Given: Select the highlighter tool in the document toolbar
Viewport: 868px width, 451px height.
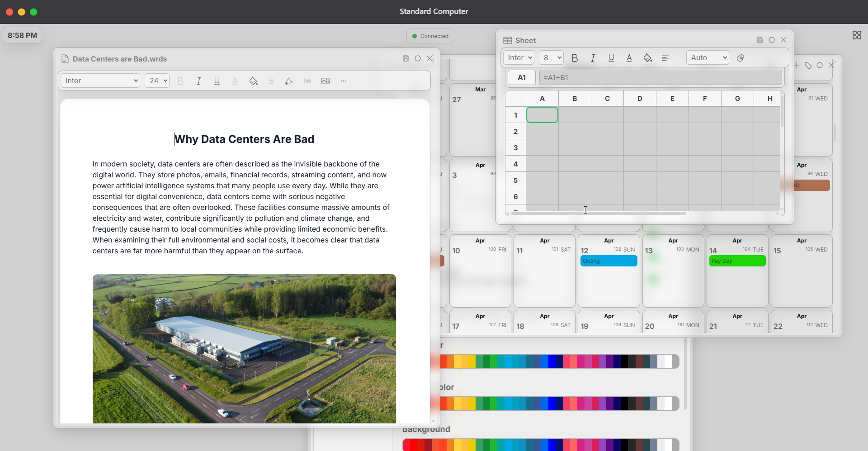Looking at the screenshot, I should point(289,81).
